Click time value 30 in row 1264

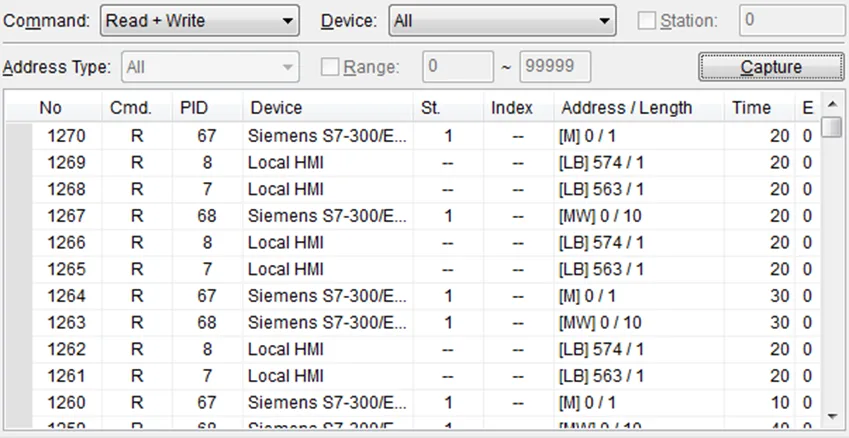780,296
